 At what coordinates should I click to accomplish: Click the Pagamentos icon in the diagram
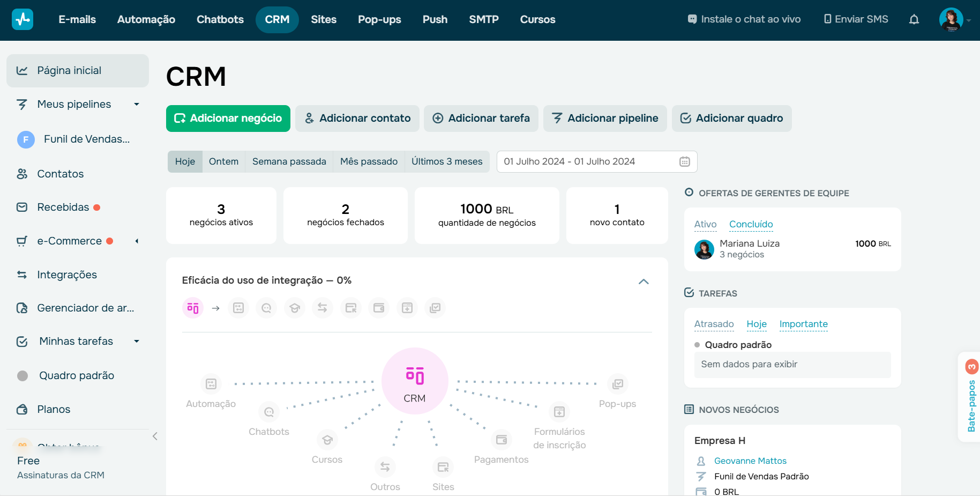(x=502, y=440)
